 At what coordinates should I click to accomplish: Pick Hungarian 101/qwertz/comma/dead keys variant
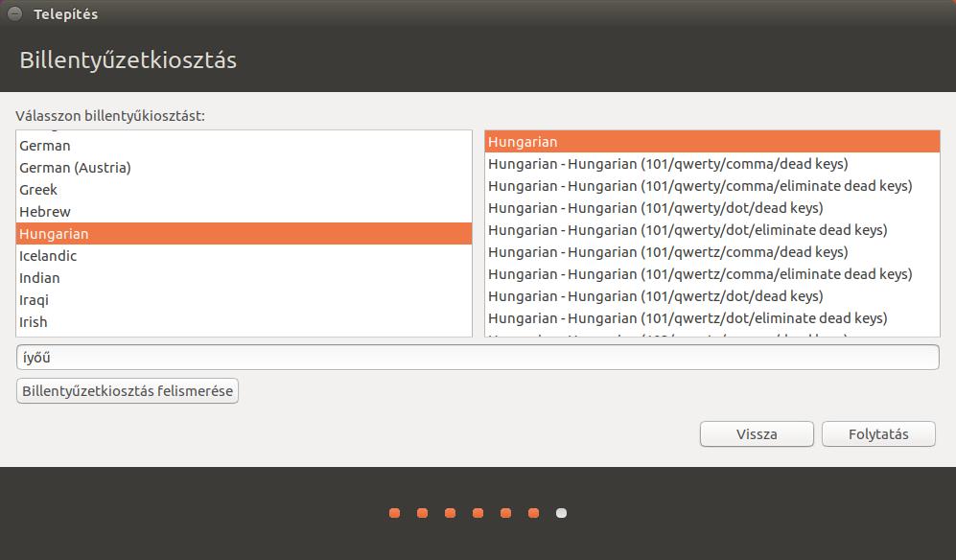click(712, 252)
